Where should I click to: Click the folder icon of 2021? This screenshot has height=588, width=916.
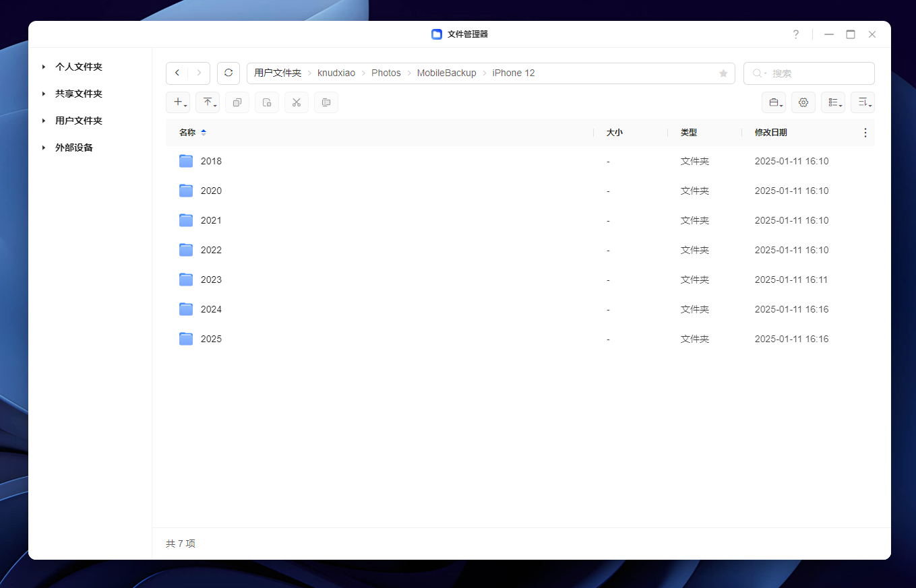[x=186, y=220]
